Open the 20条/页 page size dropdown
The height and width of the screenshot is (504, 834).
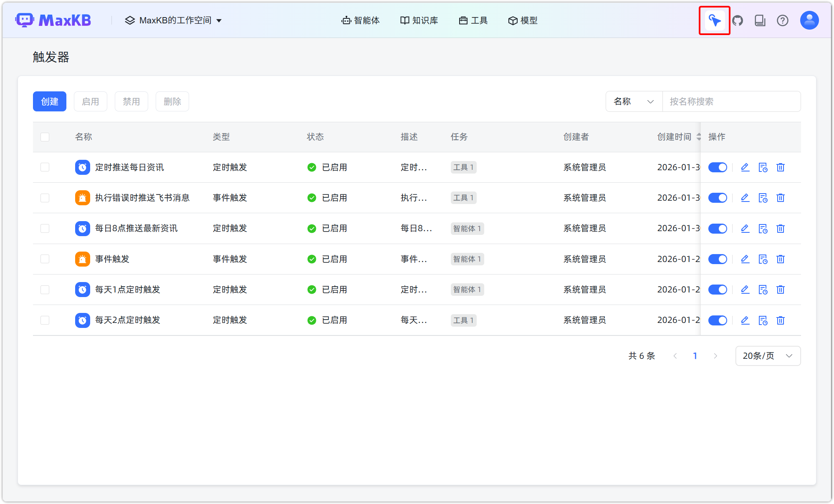pyautogui.click(x=768, y=356)
